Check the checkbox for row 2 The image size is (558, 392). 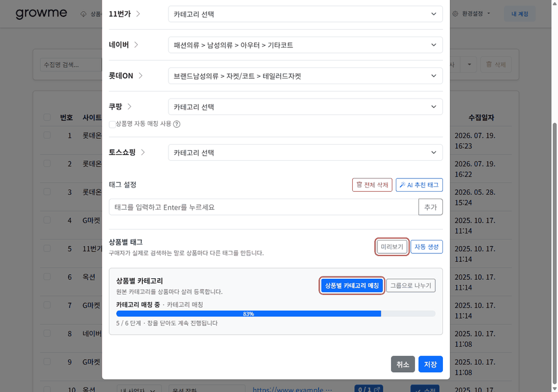pos(47,163)
